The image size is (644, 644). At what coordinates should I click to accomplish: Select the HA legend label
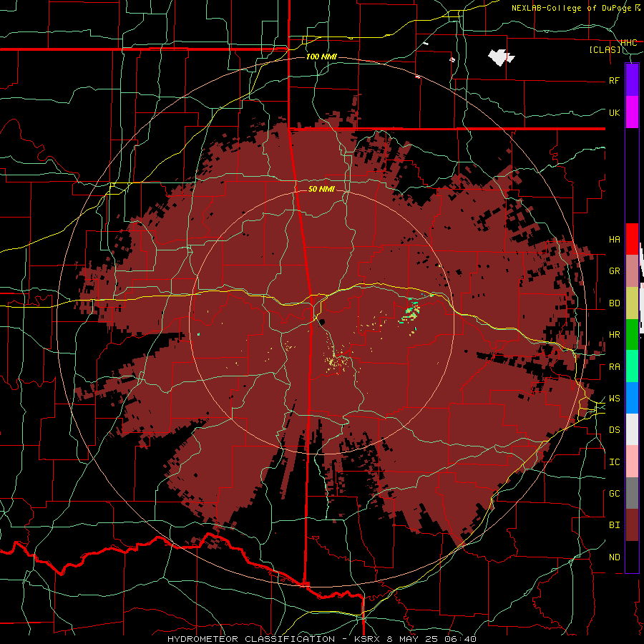click(614, 239)
